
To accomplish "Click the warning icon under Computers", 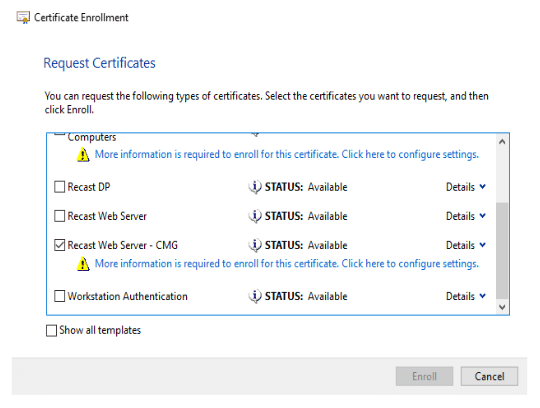I will [x=83, y=155].
